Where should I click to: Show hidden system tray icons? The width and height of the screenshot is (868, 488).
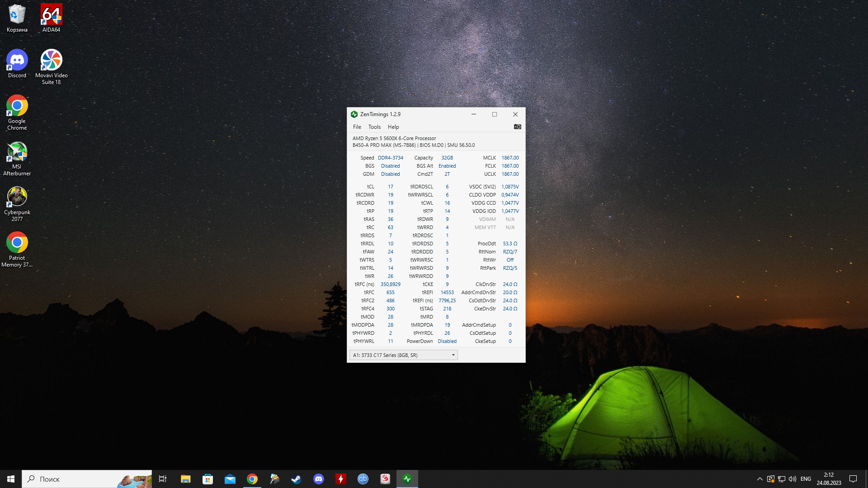(759, 479)
